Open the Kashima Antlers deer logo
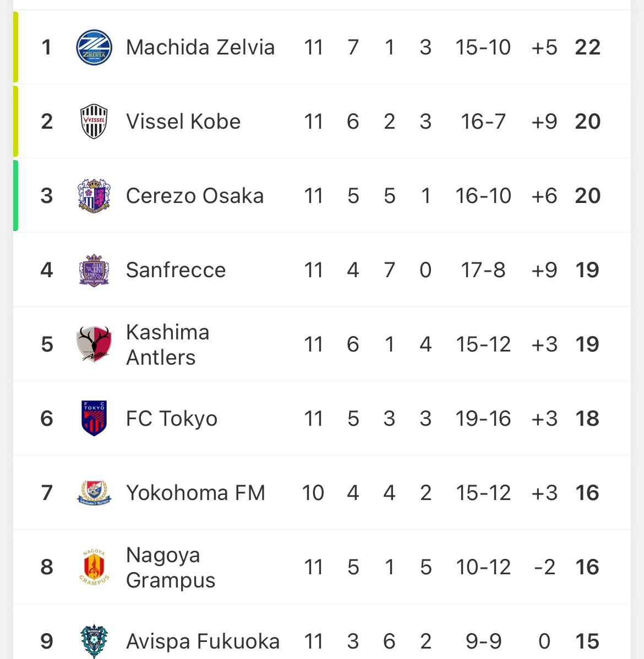This screenshot has width=644, height=659. pyautogui.click(x=94, y=344)
